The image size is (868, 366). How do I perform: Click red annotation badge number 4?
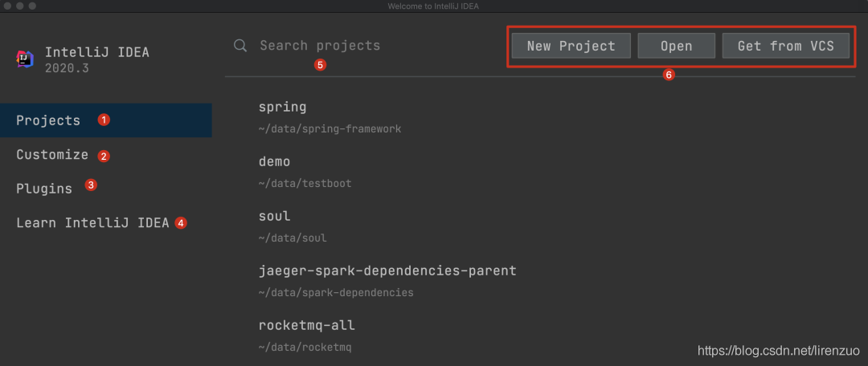pyautogui.click(x=181, y=223)
